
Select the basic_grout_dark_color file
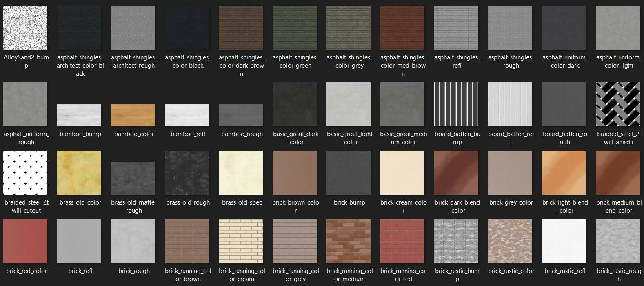pos(295,104)
